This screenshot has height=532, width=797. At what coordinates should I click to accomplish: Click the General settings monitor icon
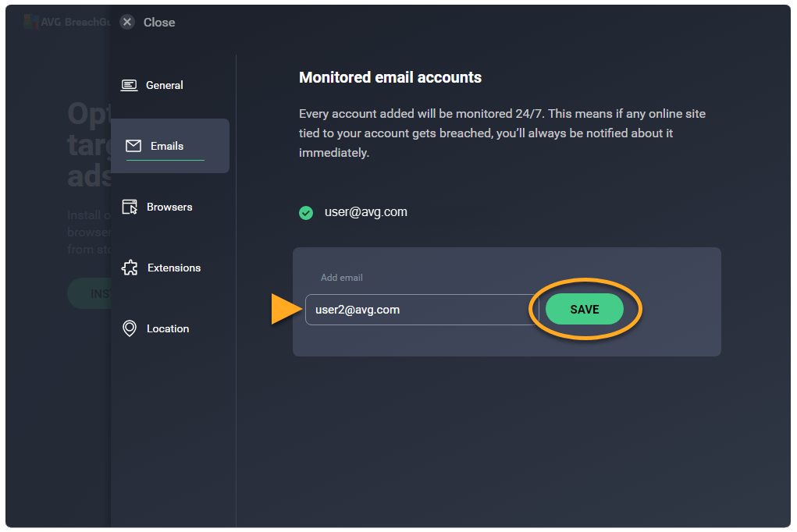click(130, 85)
